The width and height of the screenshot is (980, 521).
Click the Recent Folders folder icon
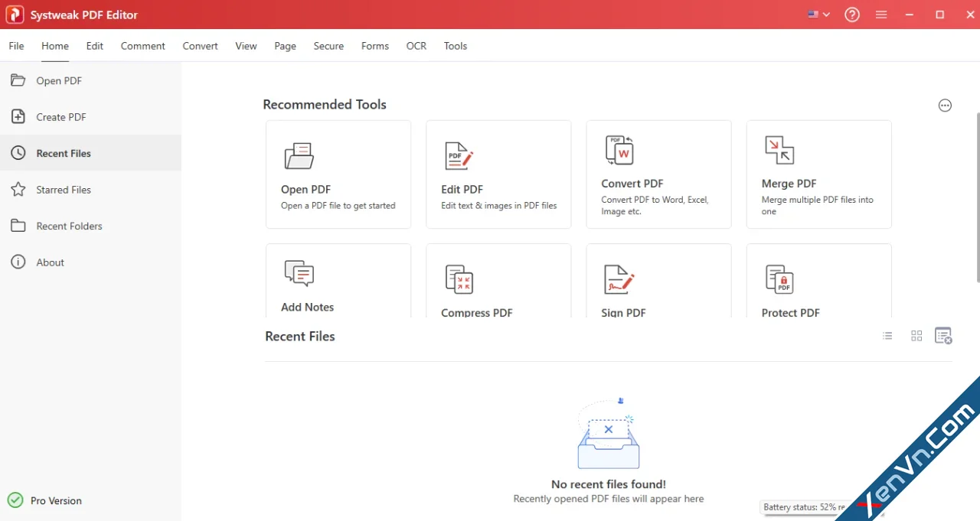click(18, 226)
